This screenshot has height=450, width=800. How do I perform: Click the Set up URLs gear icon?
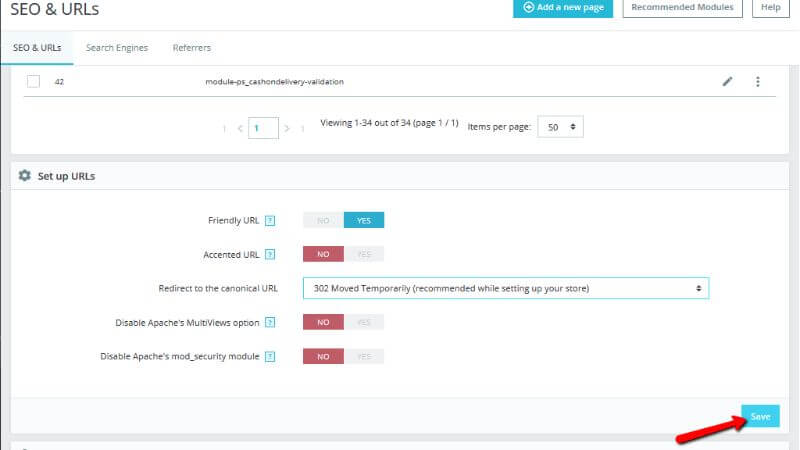(x=24, y=176)
